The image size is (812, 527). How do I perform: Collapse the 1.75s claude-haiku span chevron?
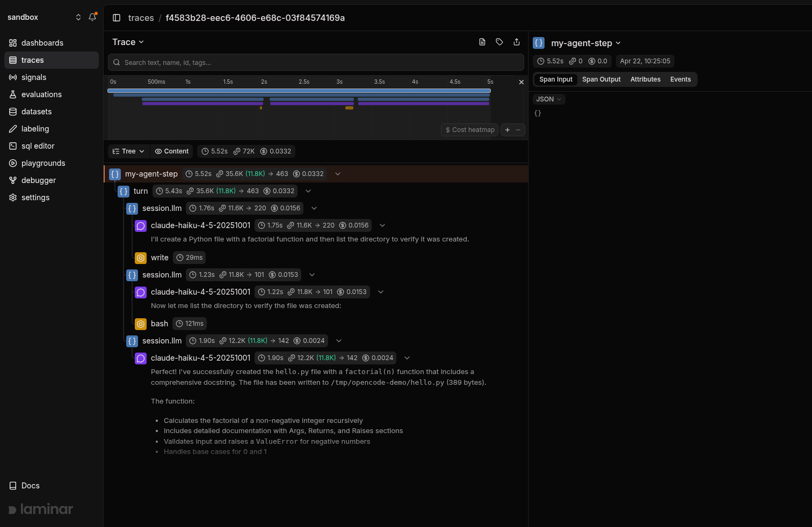pyautogui.click(x=382, y=225)
